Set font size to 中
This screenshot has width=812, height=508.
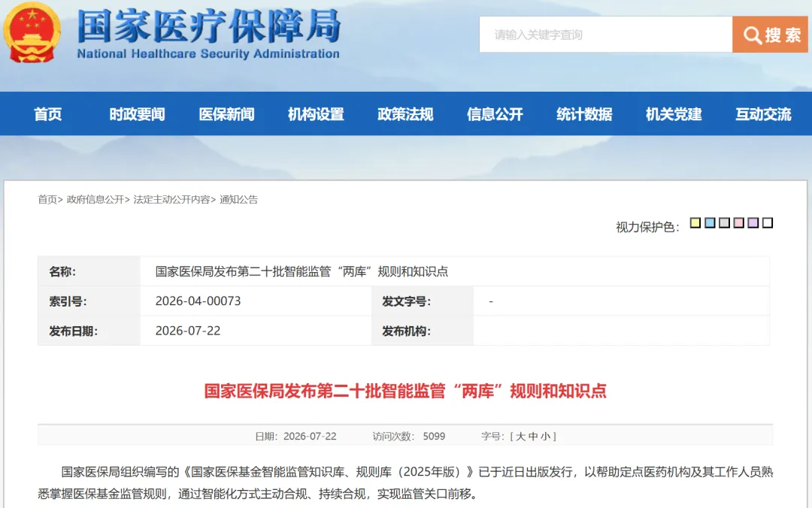tap(533, 437)
